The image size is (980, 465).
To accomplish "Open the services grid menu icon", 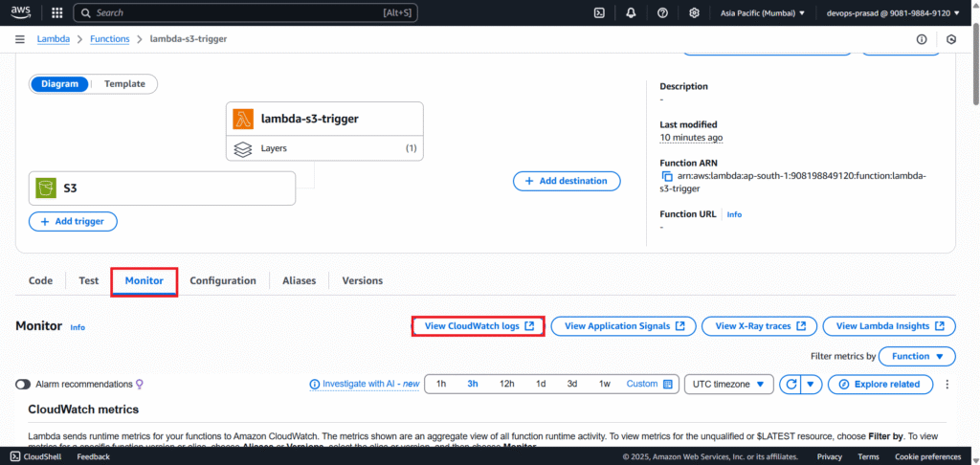I will tap(56, 12).
